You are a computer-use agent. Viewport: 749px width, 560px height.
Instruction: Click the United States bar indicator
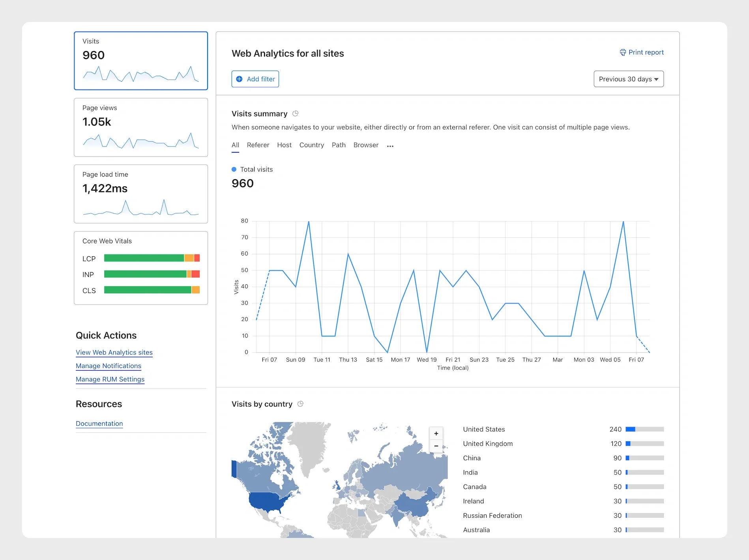645,429
